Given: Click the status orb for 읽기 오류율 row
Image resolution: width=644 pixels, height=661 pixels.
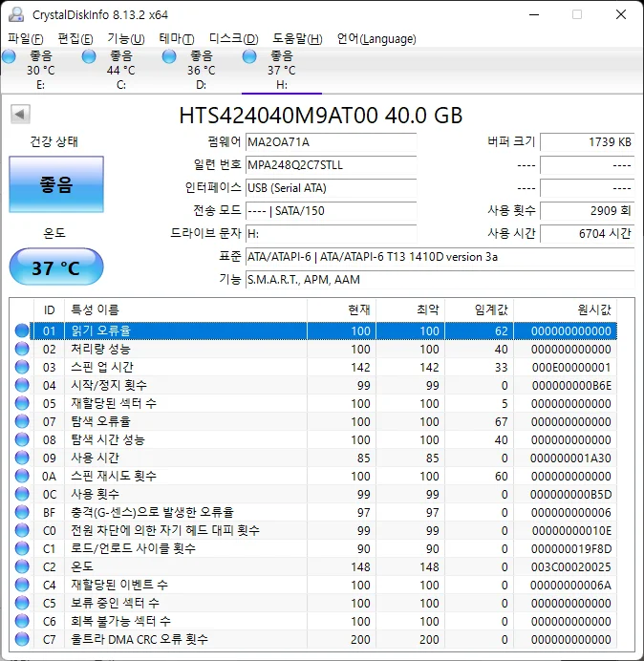Looking at the screenshot, I should (x=22, y=330).
